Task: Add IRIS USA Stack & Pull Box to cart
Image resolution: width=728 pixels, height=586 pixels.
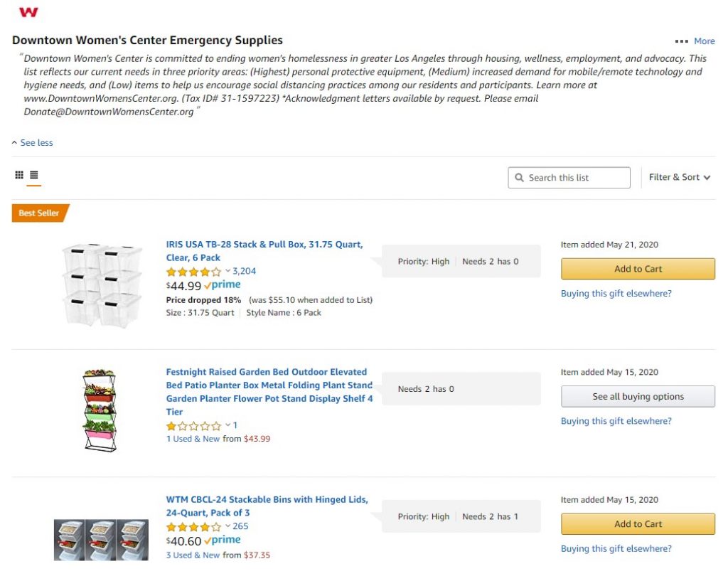Action: click(638, 269)
